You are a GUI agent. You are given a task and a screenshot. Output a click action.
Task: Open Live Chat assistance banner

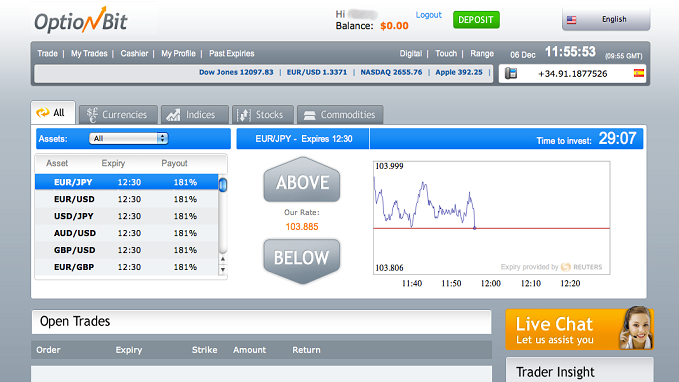pyautogui.click(x=579, y=329)
